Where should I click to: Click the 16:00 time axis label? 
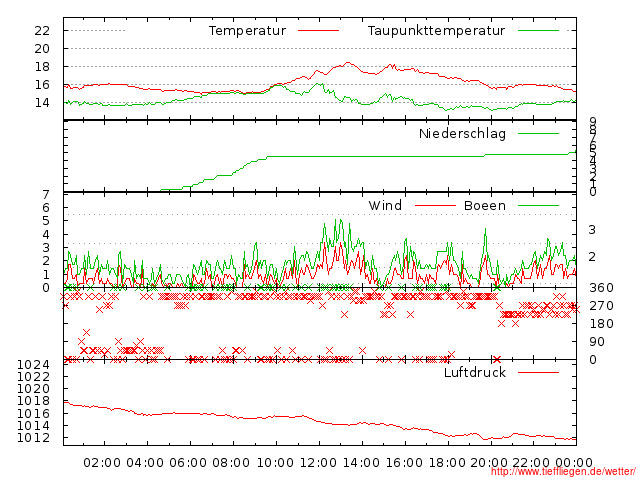click(x=404, y=462)
